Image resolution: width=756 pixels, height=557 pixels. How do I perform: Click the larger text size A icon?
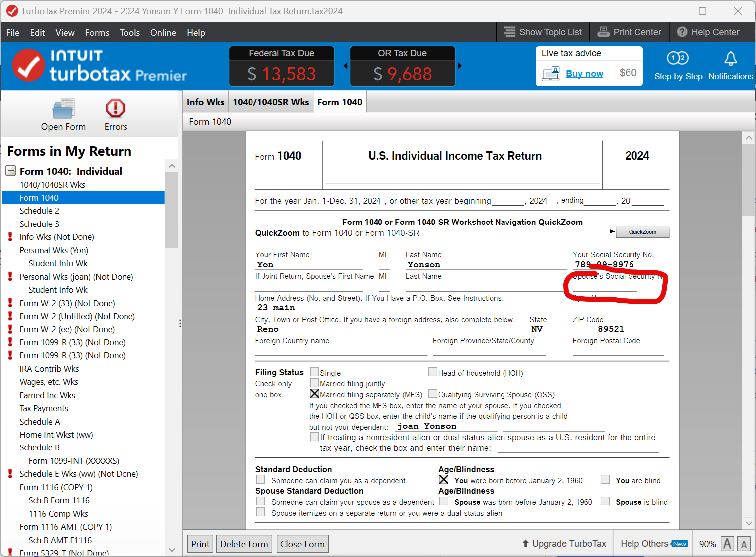point(727,544)
